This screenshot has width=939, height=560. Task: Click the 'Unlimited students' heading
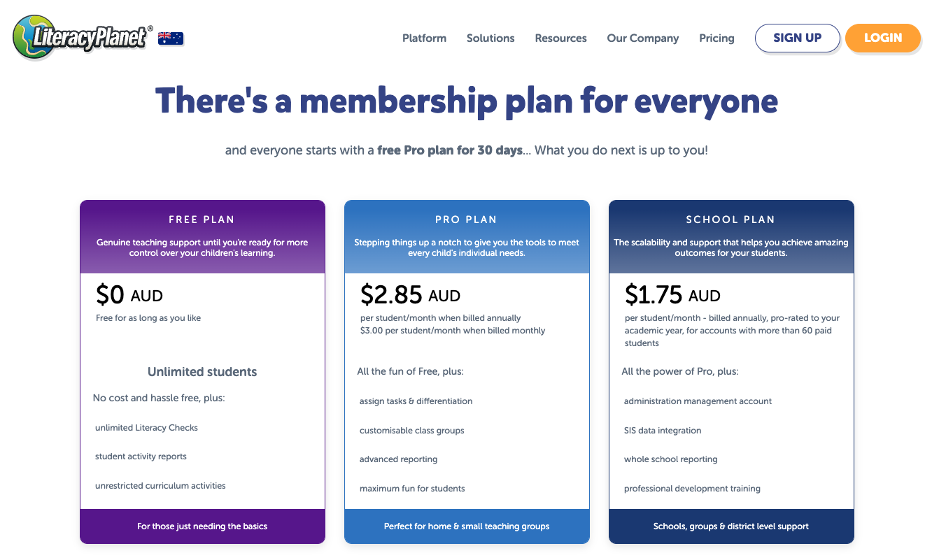tap(202, 371)
